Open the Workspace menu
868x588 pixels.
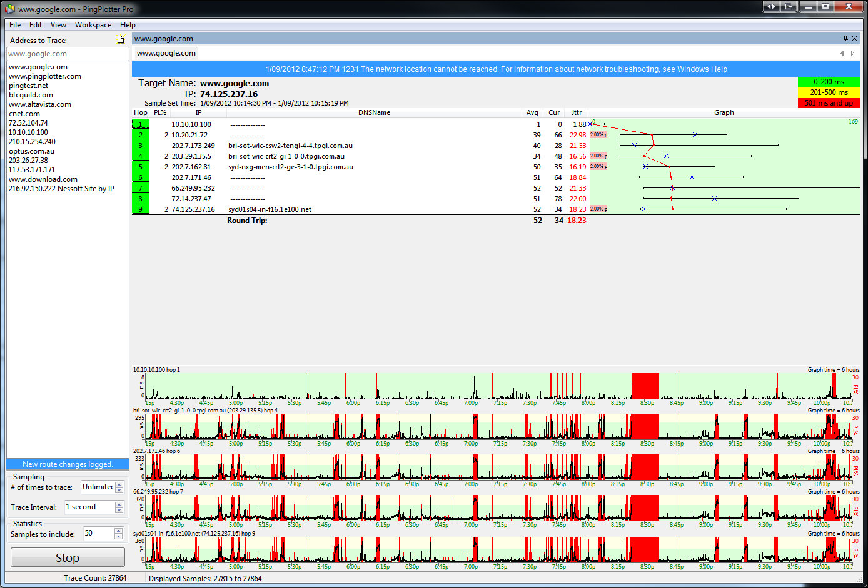point(93,25)
